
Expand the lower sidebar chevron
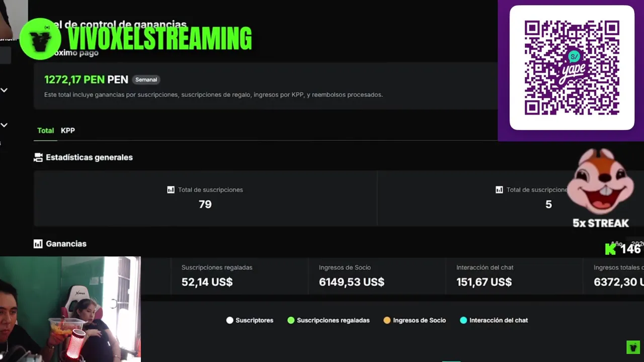[4, 125]
